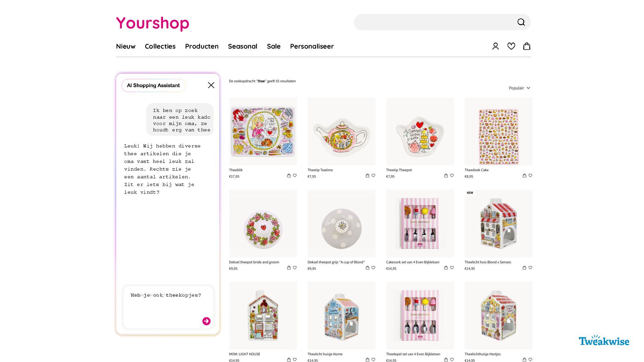Favorite Theeblik with heart icon

pos(295,176)
